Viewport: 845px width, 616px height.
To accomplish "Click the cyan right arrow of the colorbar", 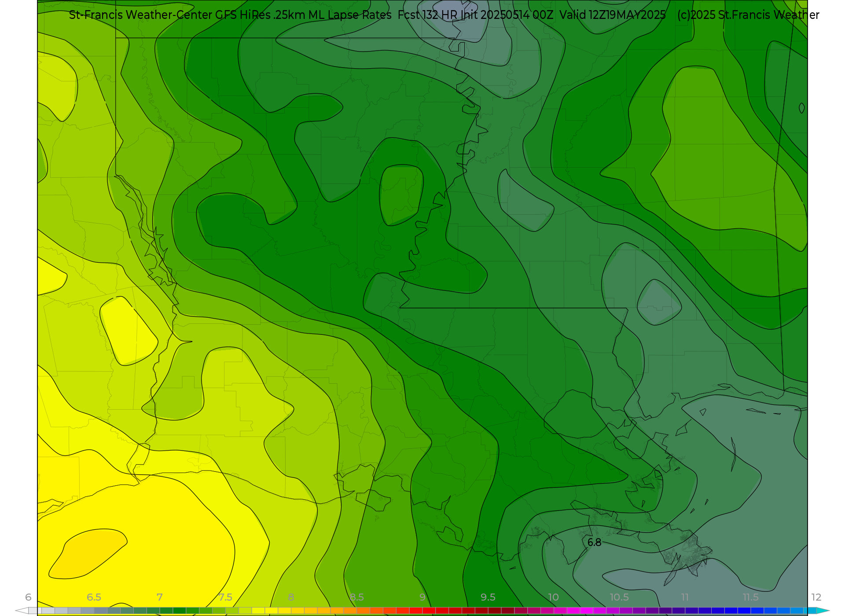I will click(x=823, y=611).
